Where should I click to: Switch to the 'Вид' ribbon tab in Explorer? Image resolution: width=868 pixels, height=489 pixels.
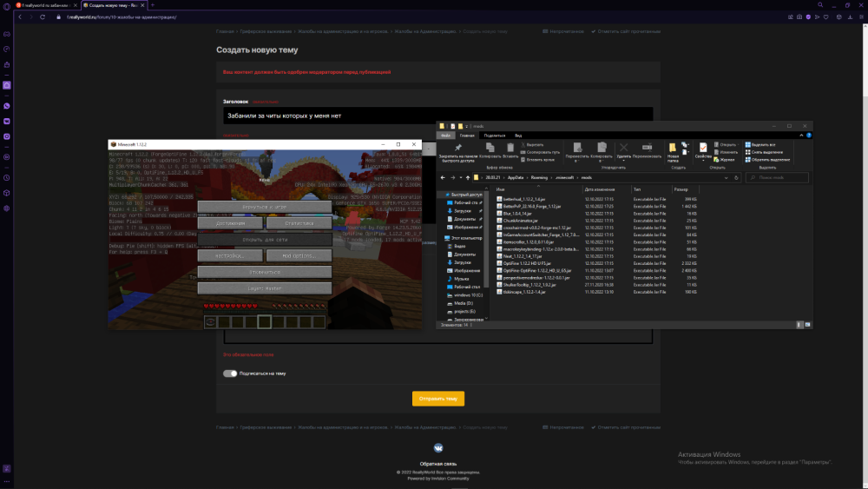point(518,135)
